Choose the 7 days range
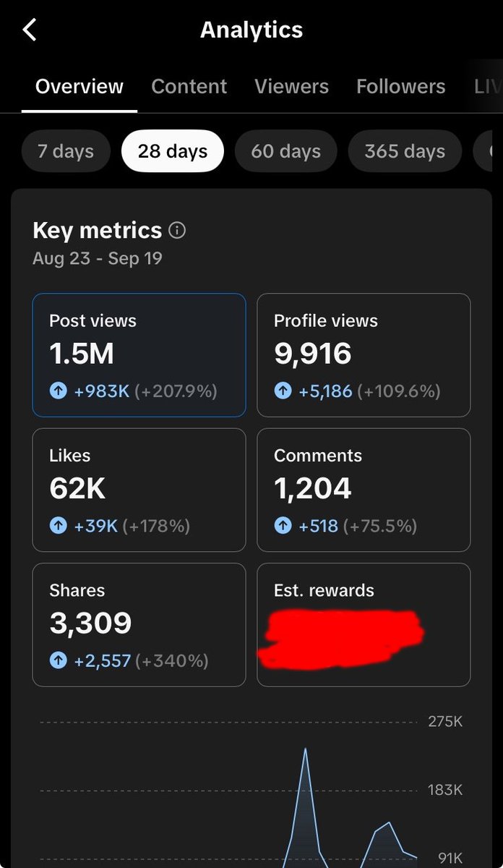Image resolution: width=503 pixels, height=868 pixels. (x=66, y=151)
